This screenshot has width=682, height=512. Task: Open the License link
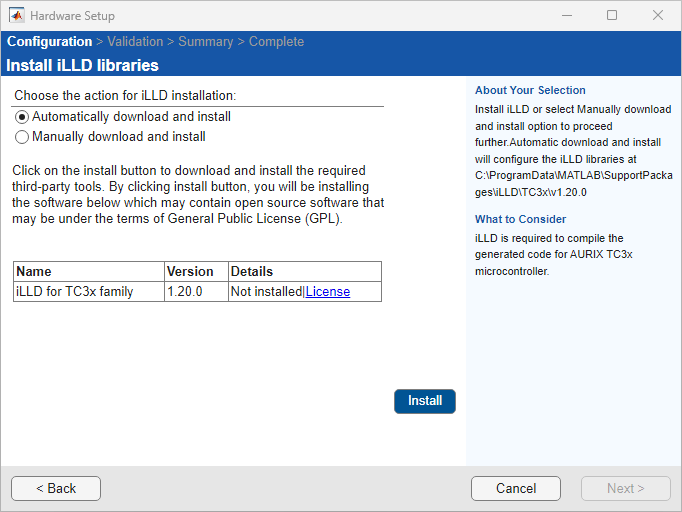[x=328, y=291]
